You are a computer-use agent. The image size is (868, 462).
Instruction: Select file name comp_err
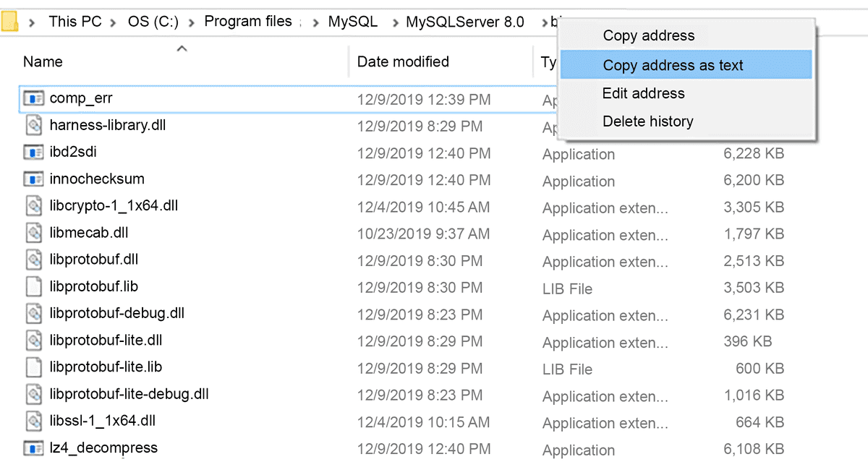81,98
